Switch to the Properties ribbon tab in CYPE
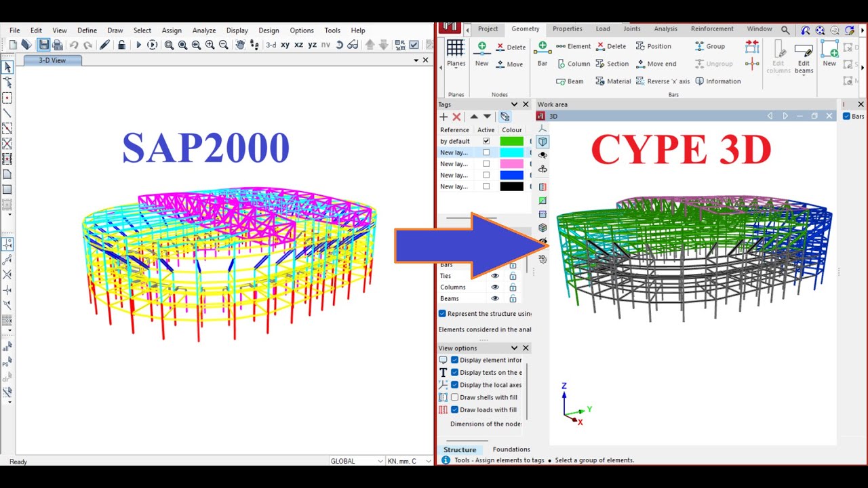 point(567,29)
